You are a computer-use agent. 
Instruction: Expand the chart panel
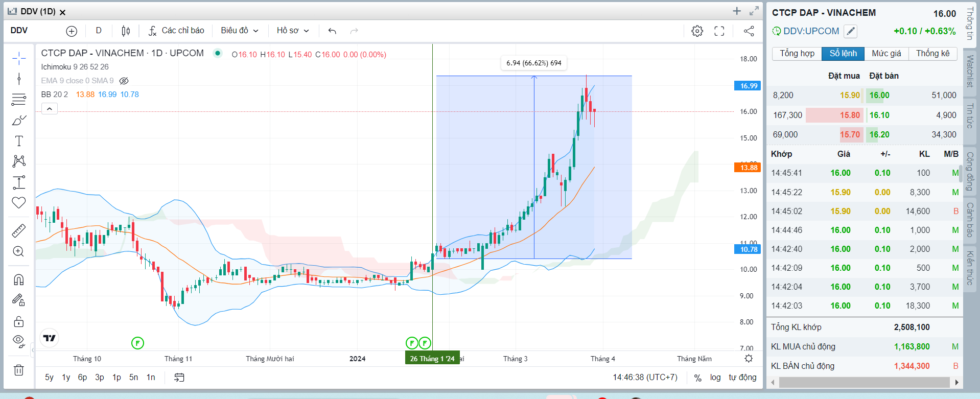[x=754, y=11]
